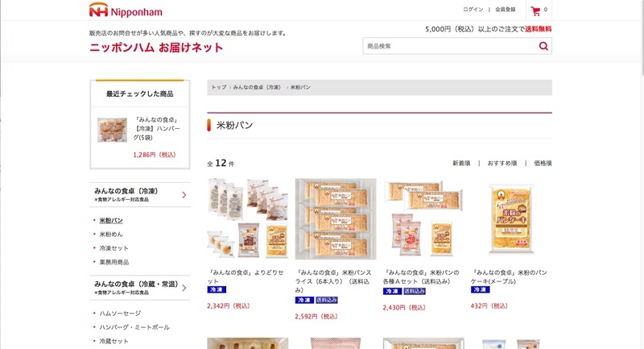Screen dimensions: 644x349
Task: Sort products by 新着順
Action: coord(461,163)
